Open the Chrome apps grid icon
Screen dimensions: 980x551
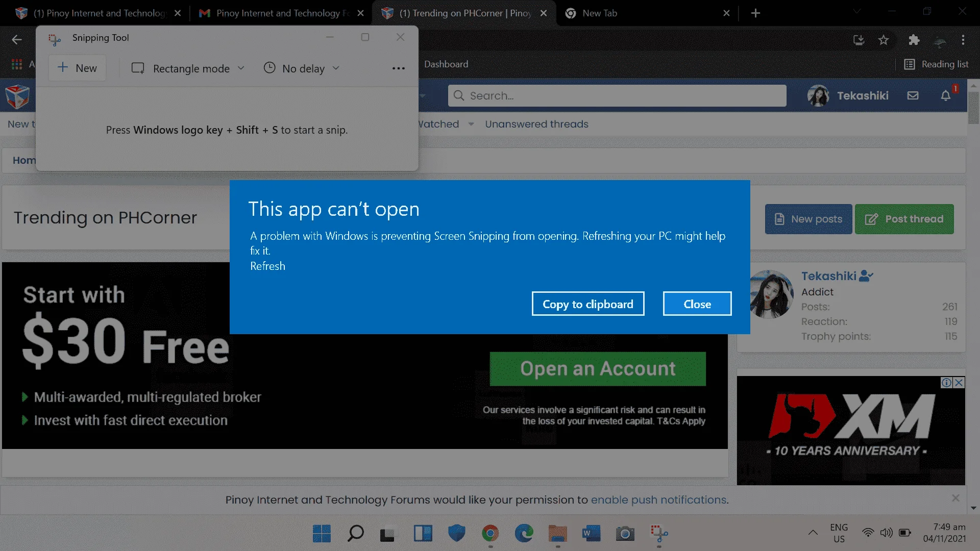[x=17, y=64]
